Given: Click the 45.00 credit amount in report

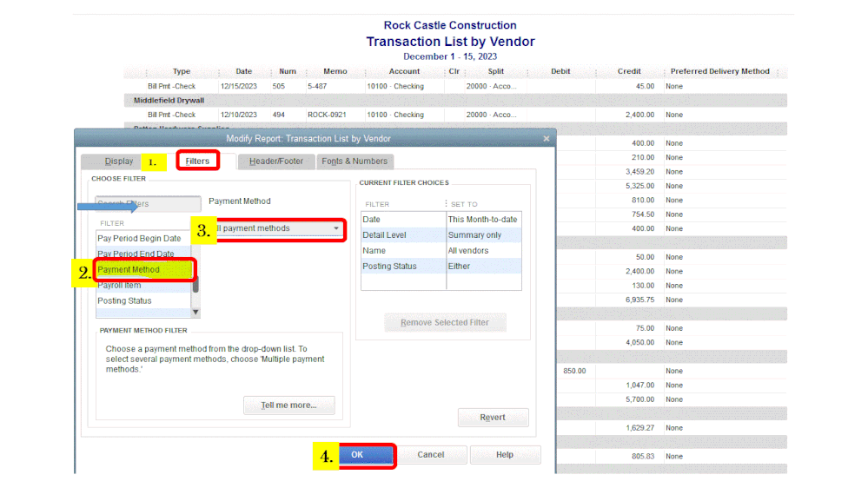Looking at the screenshot, I should (645, 86).
